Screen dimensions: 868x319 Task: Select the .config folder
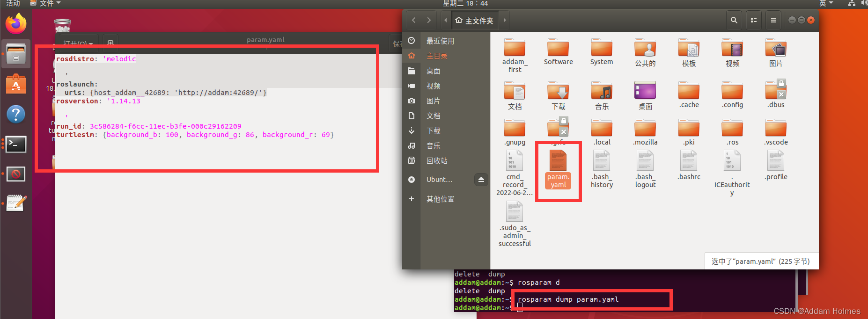[x=732, y=95]
